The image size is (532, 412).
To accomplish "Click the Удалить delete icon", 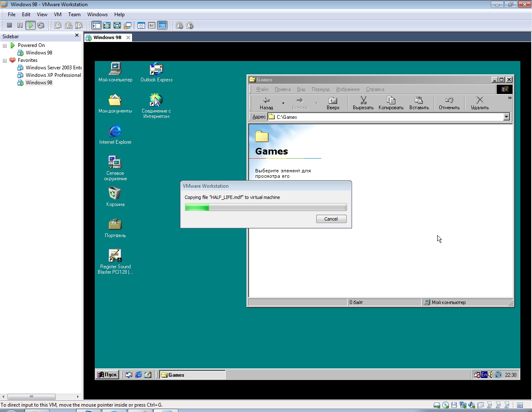I will coord(480,100).
